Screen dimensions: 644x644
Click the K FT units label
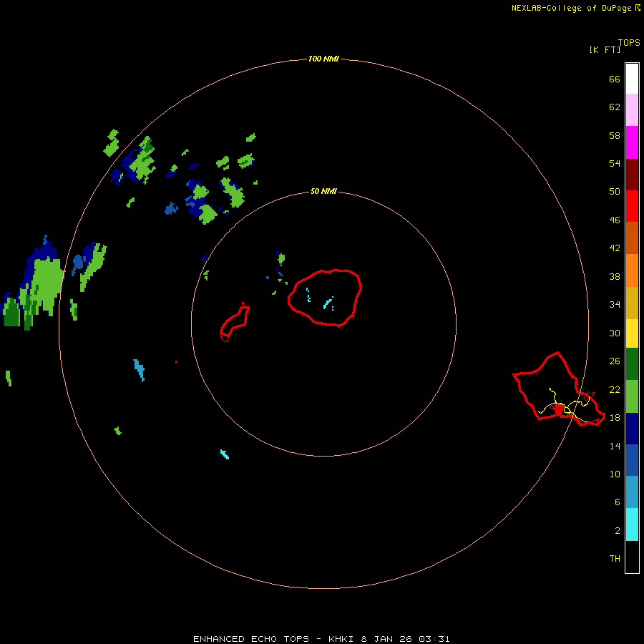pyautogui.click(x=605, y=49)
